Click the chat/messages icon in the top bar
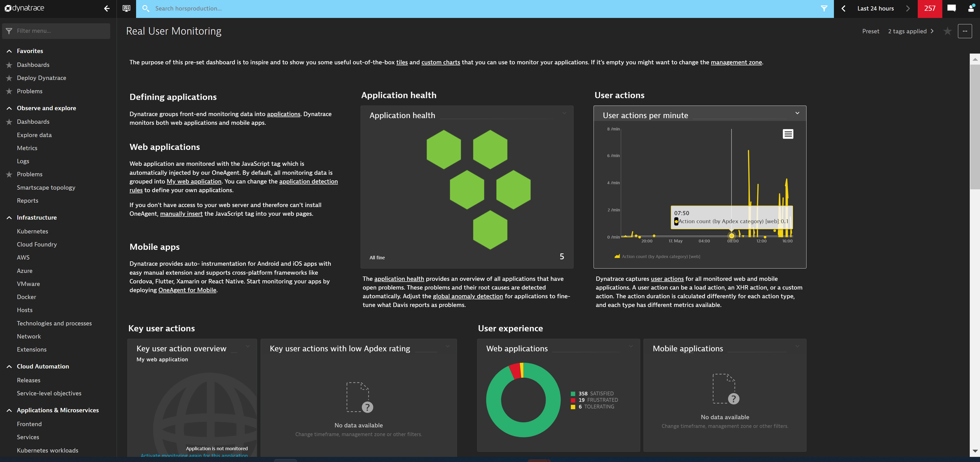This screenshot has width=980, height=462. (x=952, y=8)
